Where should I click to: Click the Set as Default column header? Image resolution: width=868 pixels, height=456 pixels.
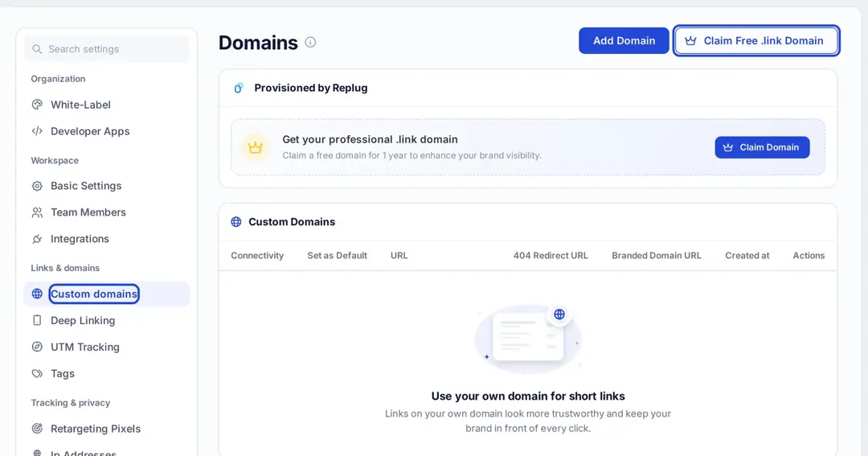[x=337, y=256]
